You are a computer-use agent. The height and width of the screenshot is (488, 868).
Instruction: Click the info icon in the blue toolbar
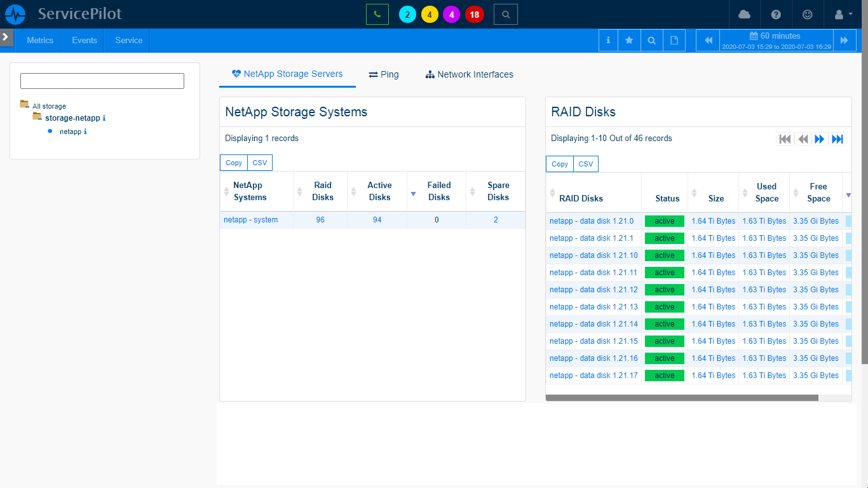608,40
